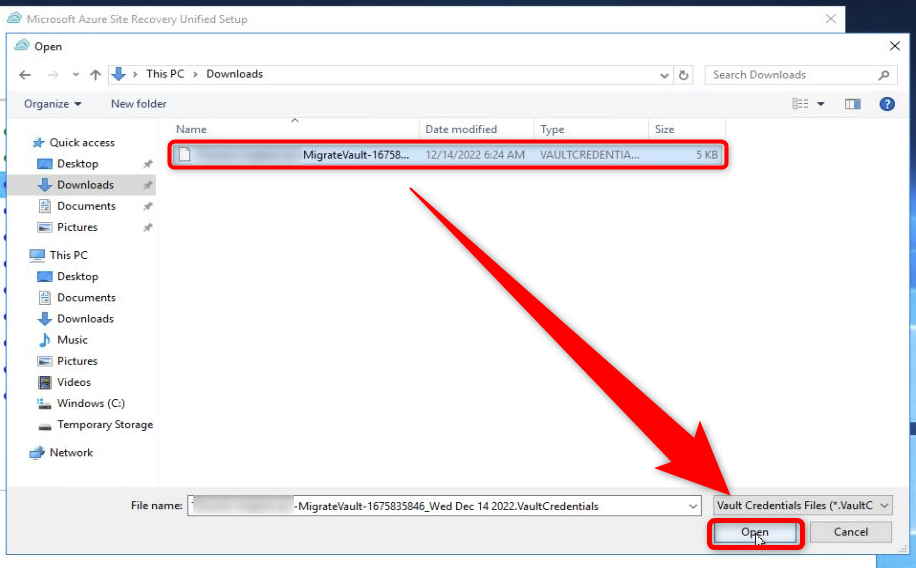Toggle the preview pane

point(852,104)
